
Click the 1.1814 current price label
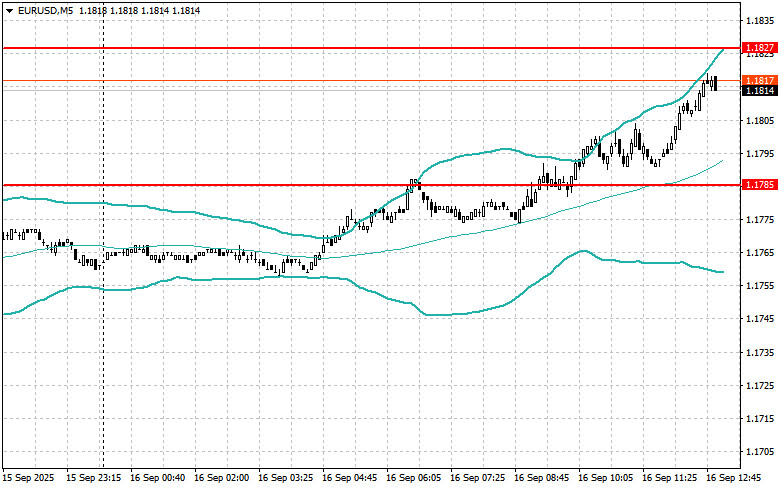click(760, 91)
